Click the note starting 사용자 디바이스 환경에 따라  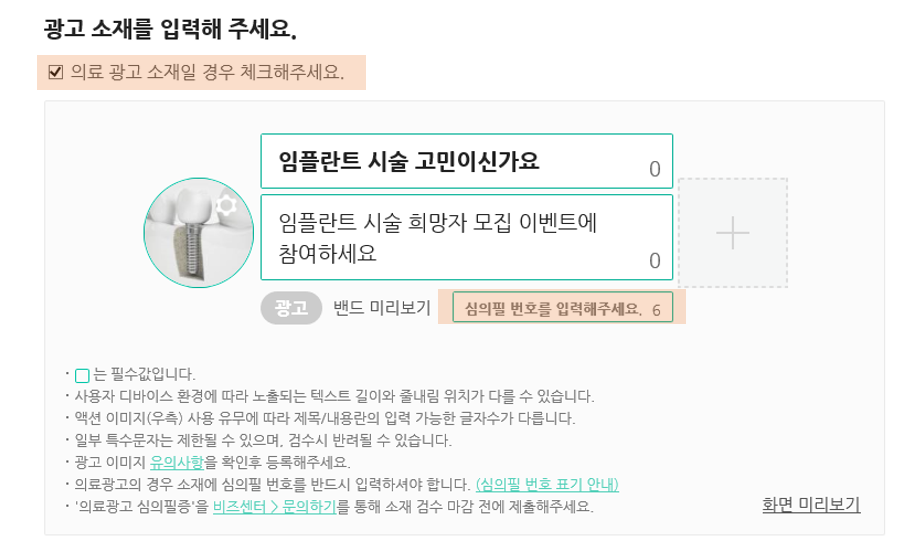pyautogui.click(x=334, y=397)
